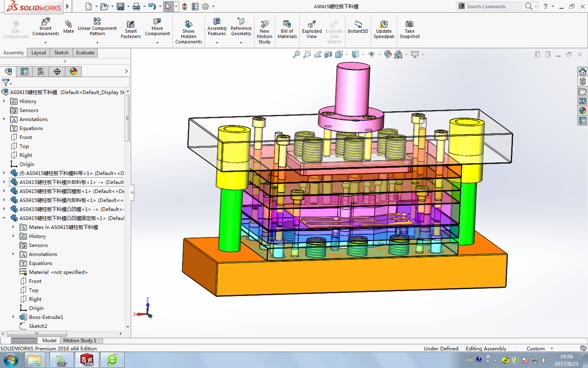Screen dimensions: 588x368
Task: Open the ConfigurationManager tab icon
Action: 41,72
